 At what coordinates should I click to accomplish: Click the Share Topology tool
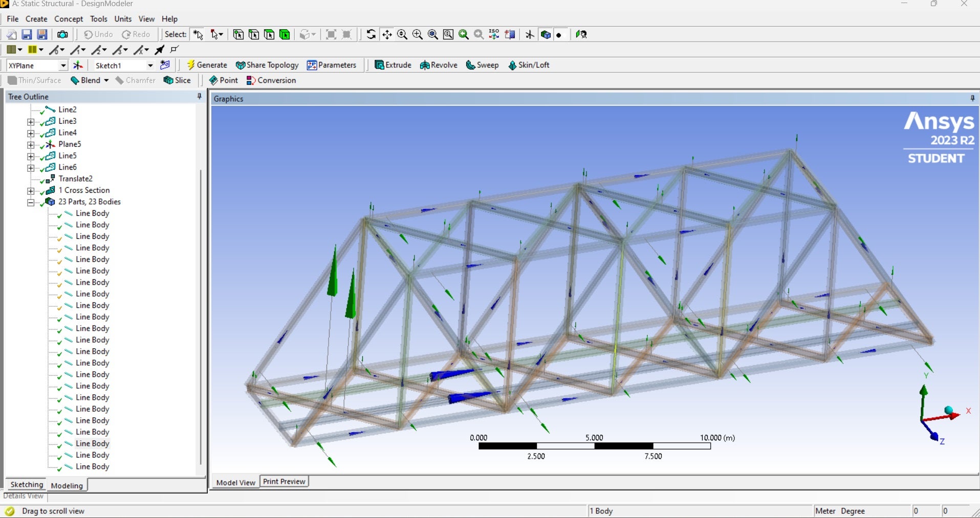[267, 65]
